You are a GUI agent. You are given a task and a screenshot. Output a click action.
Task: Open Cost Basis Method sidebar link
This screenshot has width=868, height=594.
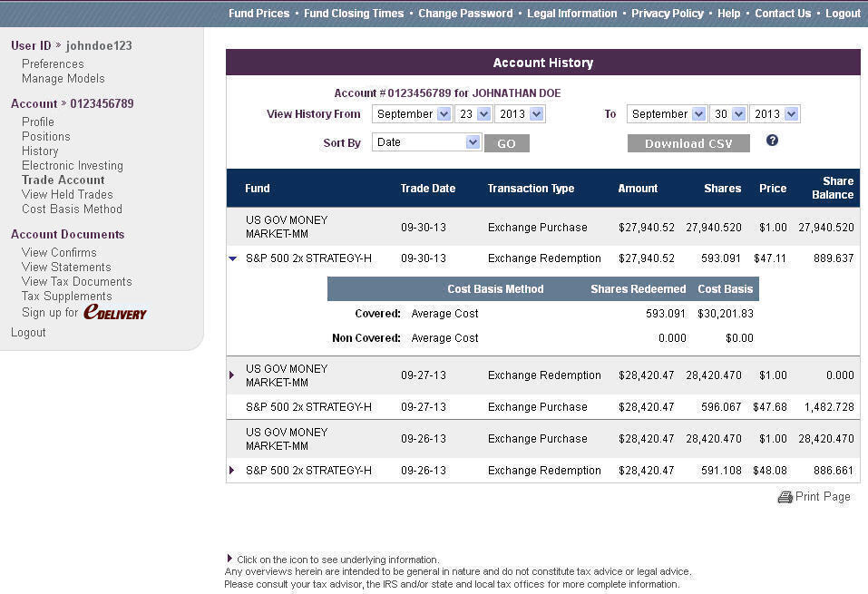click(x=72, y=209)
